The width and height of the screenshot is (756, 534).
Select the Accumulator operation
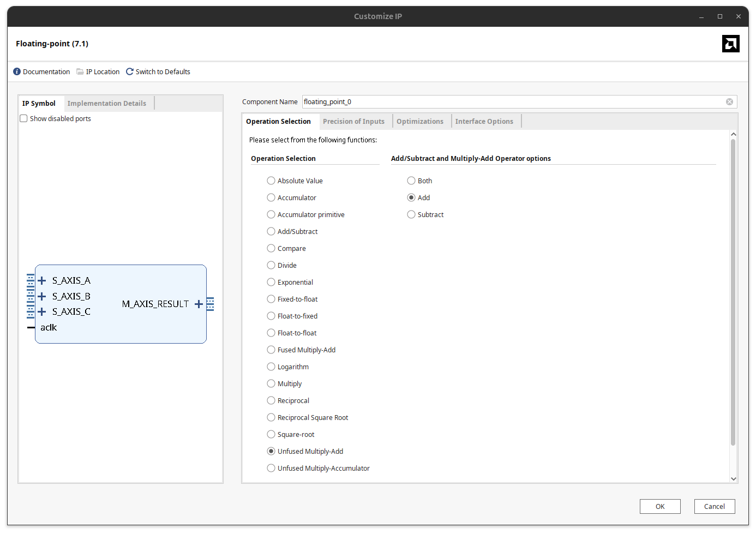point(271,197)
